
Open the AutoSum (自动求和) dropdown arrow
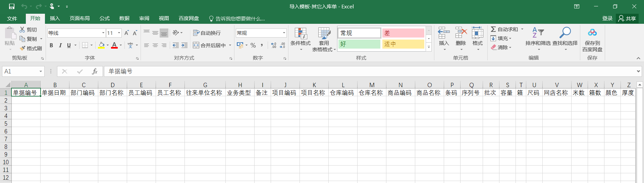(x=522, y=29)
